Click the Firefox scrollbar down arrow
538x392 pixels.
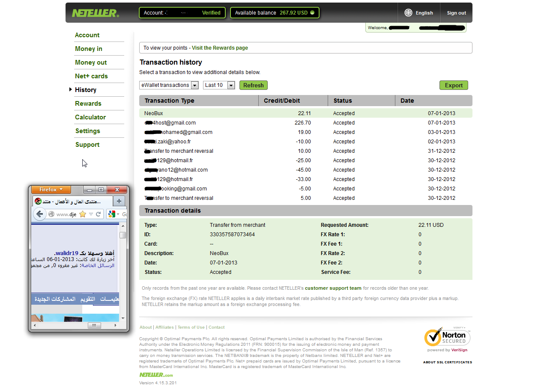(123, 318)
